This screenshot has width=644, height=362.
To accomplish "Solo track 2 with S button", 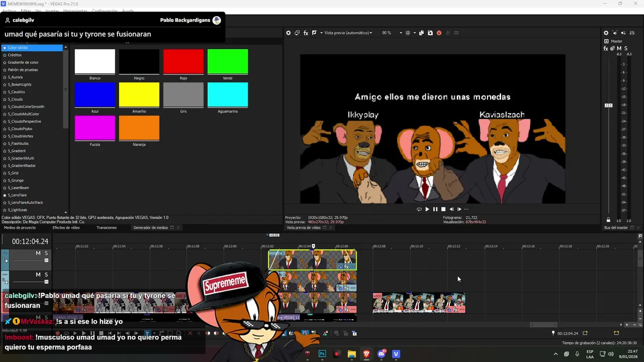I will pos(46,253).
